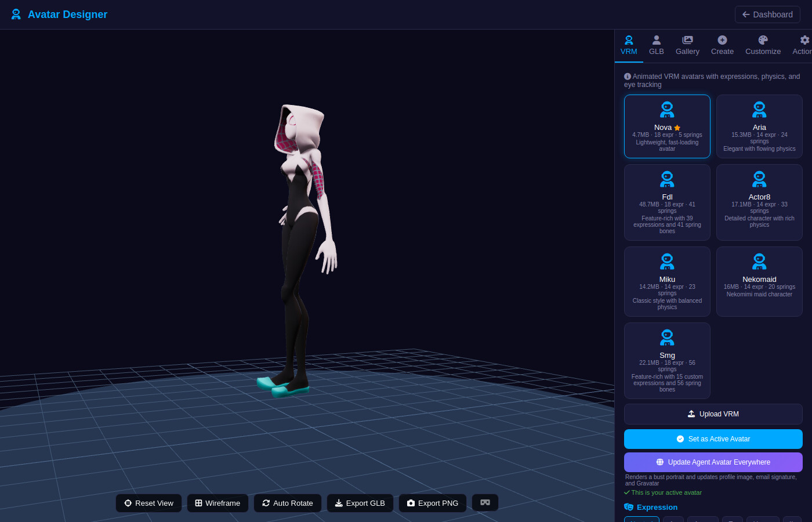812x522 pixels.
Task: Return to the Dashboard
Action: [767, 14]
